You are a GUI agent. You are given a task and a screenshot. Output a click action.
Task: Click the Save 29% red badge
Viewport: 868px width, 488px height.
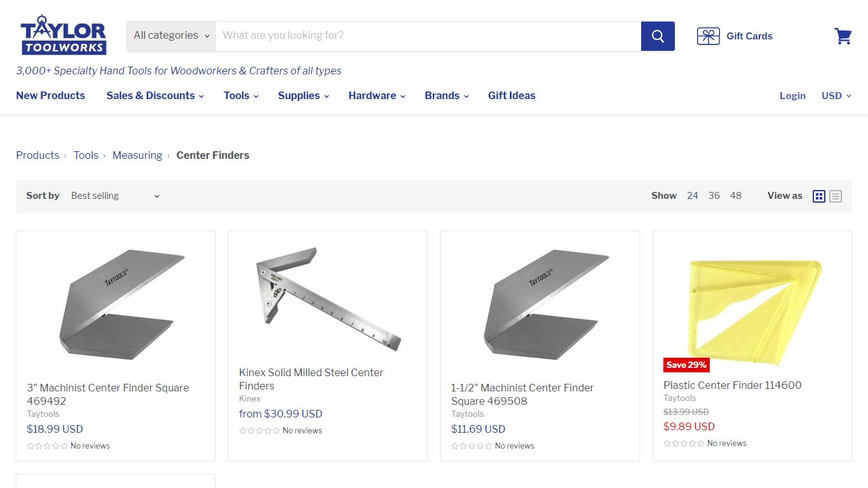686,365
